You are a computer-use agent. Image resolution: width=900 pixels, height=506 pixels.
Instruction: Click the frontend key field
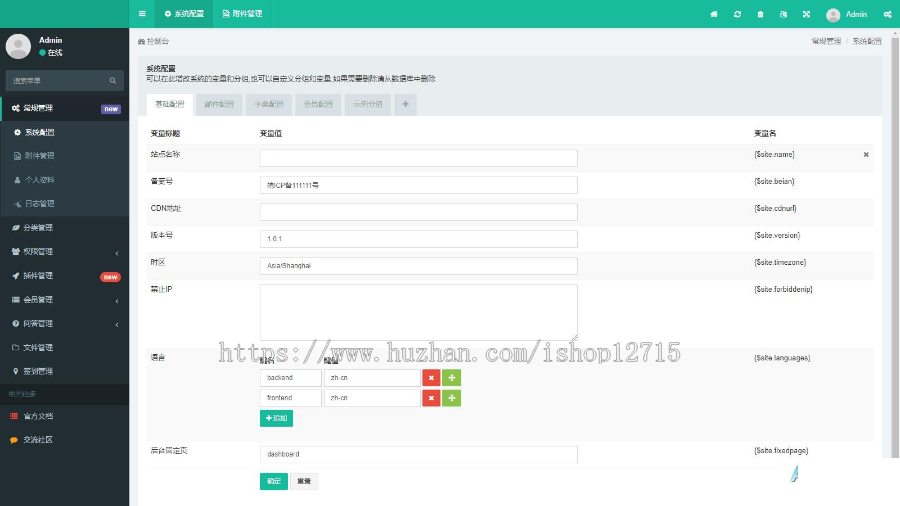290,398
